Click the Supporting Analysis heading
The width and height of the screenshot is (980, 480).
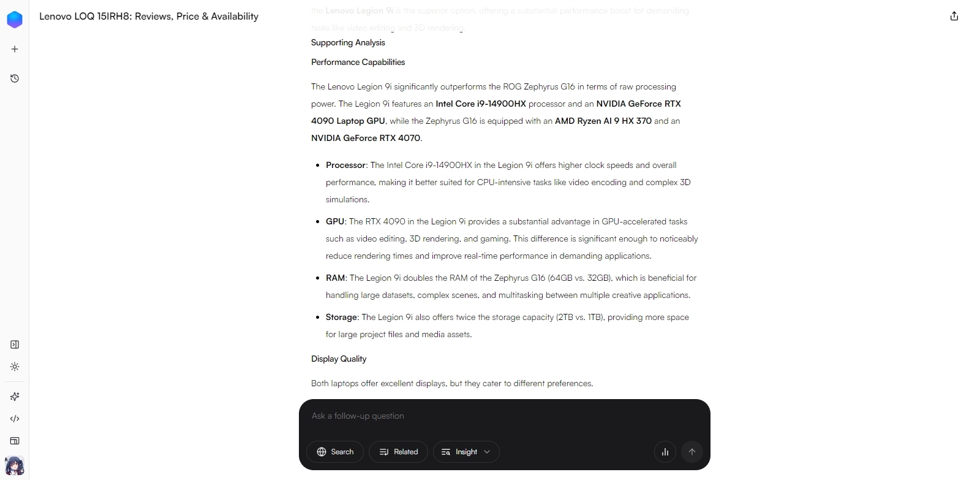coord(348,42)
